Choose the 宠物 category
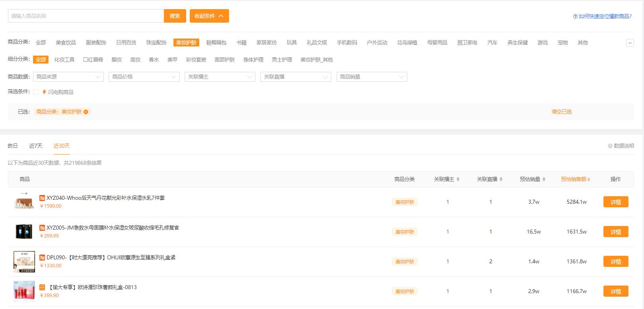Viewport: 644px width, 309px height. [562, 42]
